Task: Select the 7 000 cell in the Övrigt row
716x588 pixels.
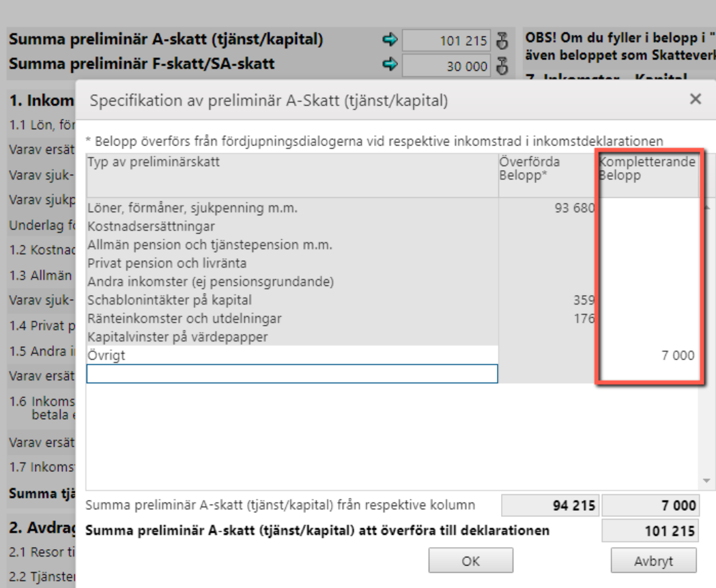Action: (x=648, y=355)
